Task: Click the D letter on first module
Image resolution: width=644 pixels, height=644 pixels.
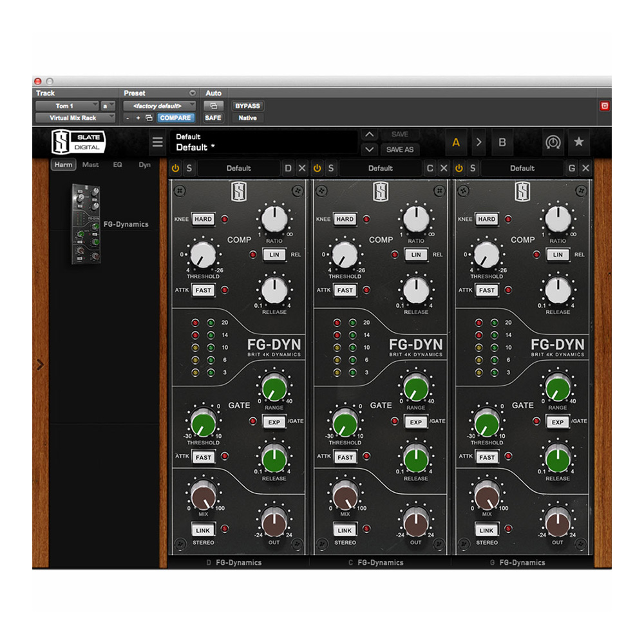Action: coord(289,168)
